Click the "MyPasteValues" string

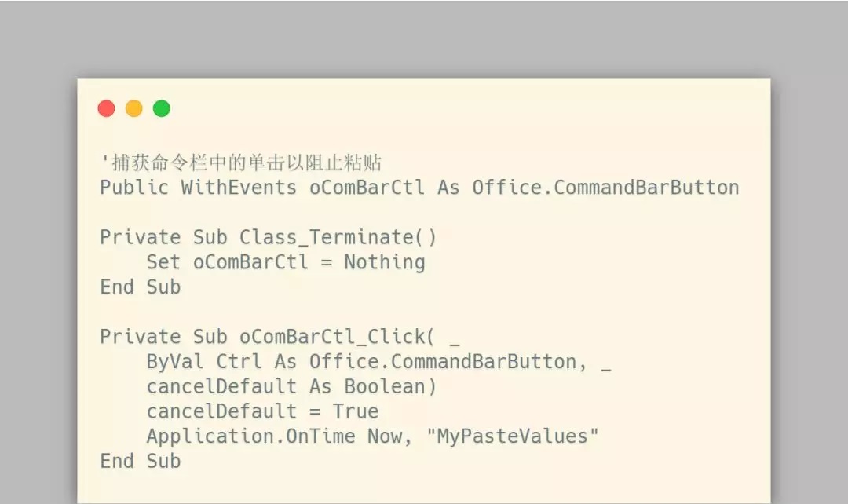[x=512, y=436]
